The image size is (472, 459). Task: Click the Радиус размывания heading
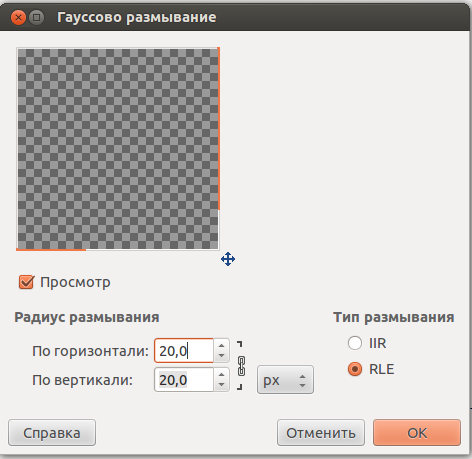pos(87,317)
